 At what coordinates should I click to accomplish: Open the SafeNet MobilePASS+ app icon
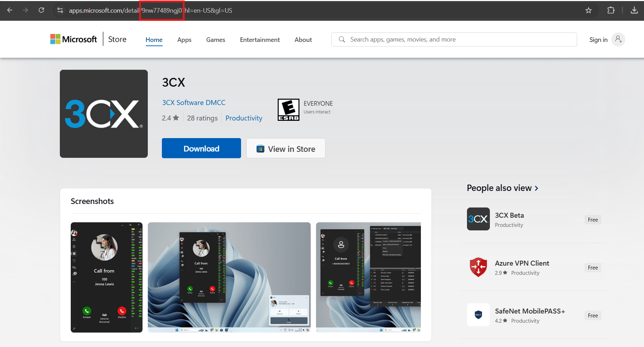(x=478, y=315)
